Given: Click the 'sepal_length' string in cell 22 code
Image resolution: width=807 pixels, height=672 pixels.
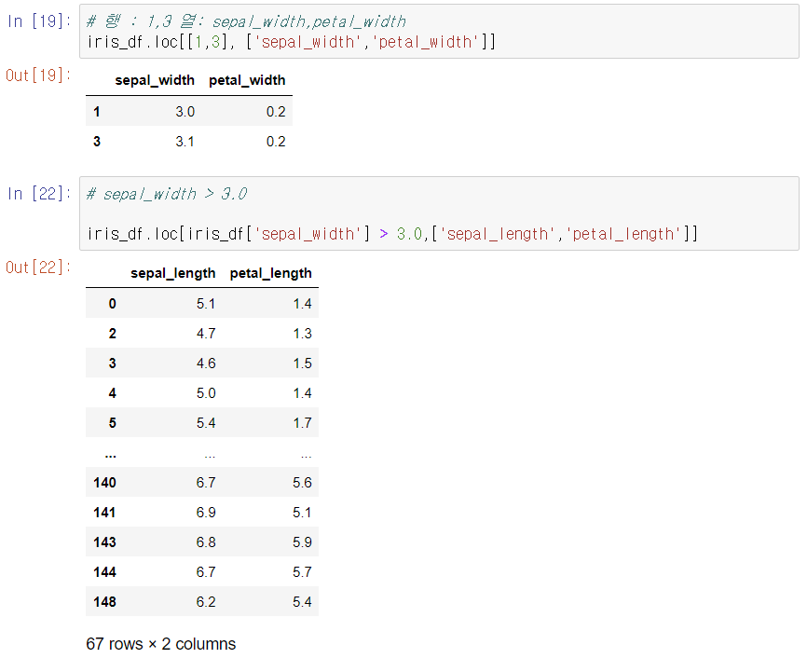Looking at the screenshot, I should tap(498, 234).
